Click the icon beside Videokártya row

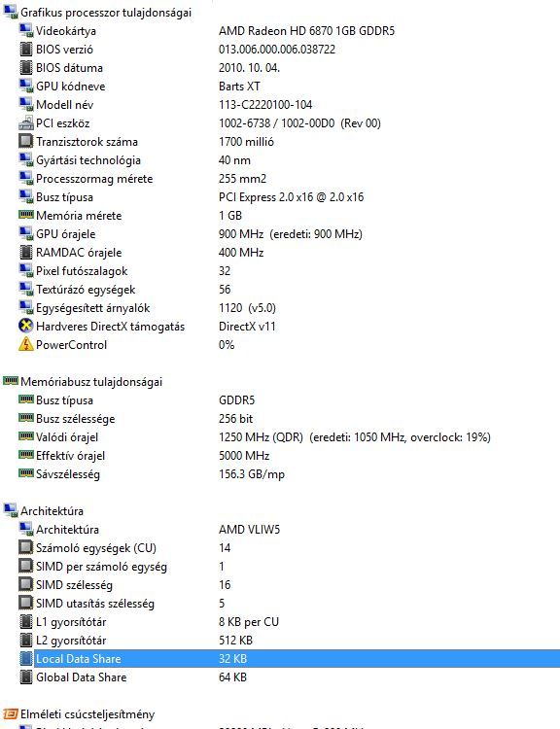coord(26,30)
